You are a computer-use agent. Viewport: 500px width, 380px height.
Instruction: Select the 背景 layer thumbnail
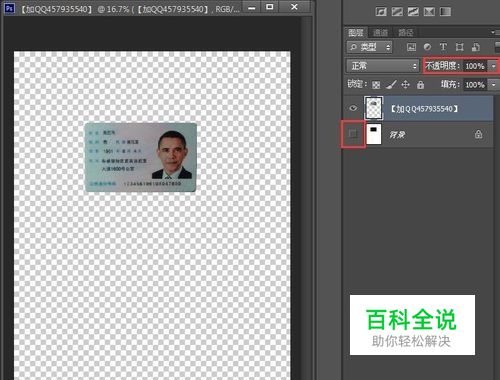tap(374, 134)
